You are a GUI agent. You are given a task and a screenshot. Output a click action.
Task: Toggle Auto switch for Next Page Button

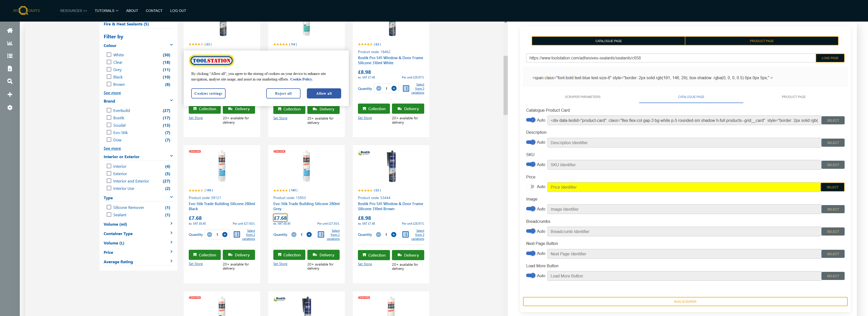pos(531,253)
